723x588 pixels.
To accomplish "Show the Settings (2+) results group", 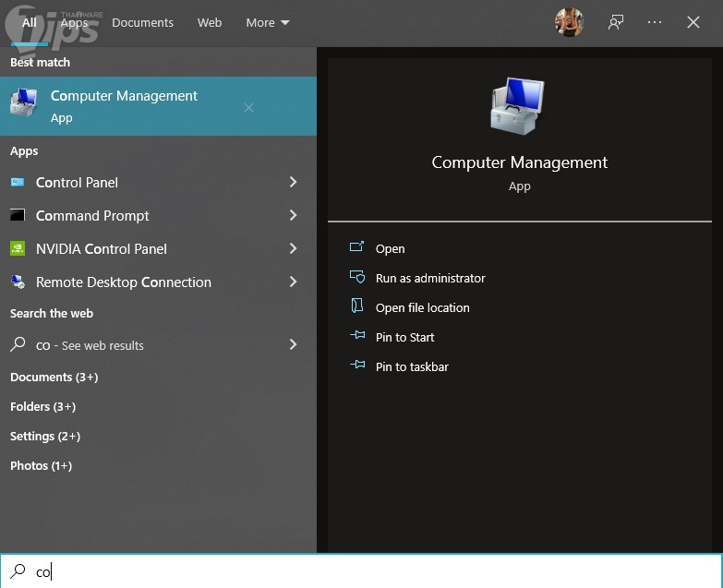I will [45, 437].
